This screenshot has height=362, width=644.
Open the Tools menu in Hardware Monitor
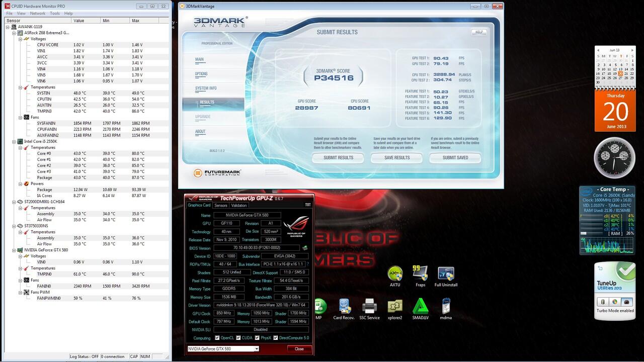55,14
